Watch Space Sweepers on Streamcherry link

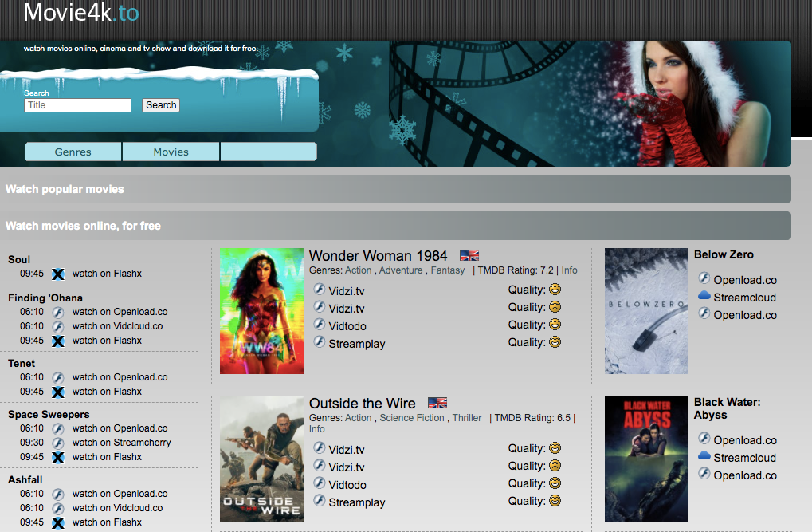click(x=122, y=443)
